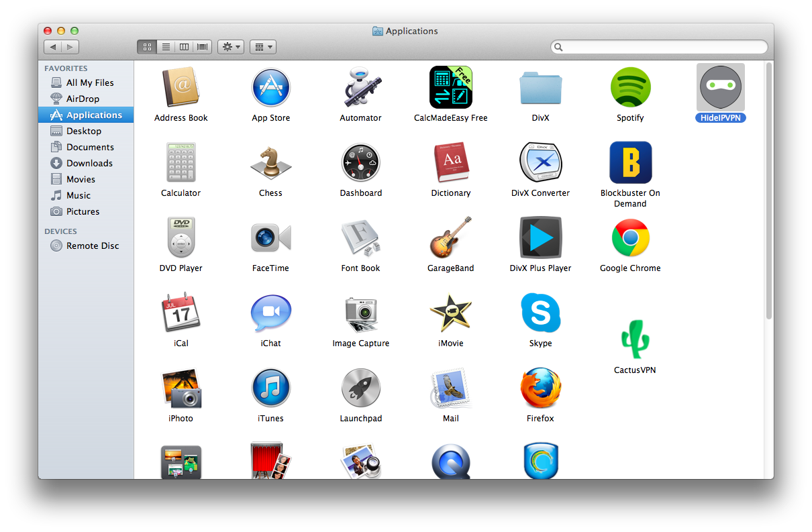Open the Address Book app icon
Image resolution: width=812 pixels, height=532 pixels.
coord(181,87)
